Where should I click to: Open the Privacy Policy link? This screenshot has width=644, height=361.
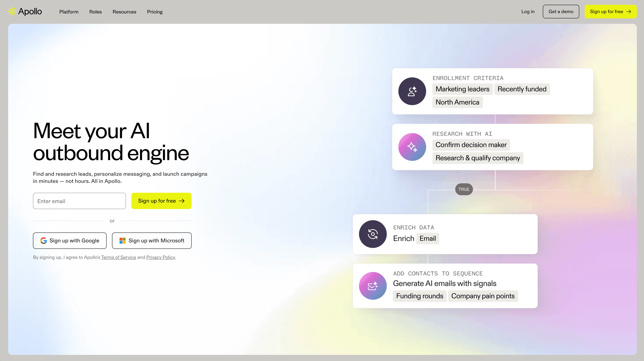point(160,257)
